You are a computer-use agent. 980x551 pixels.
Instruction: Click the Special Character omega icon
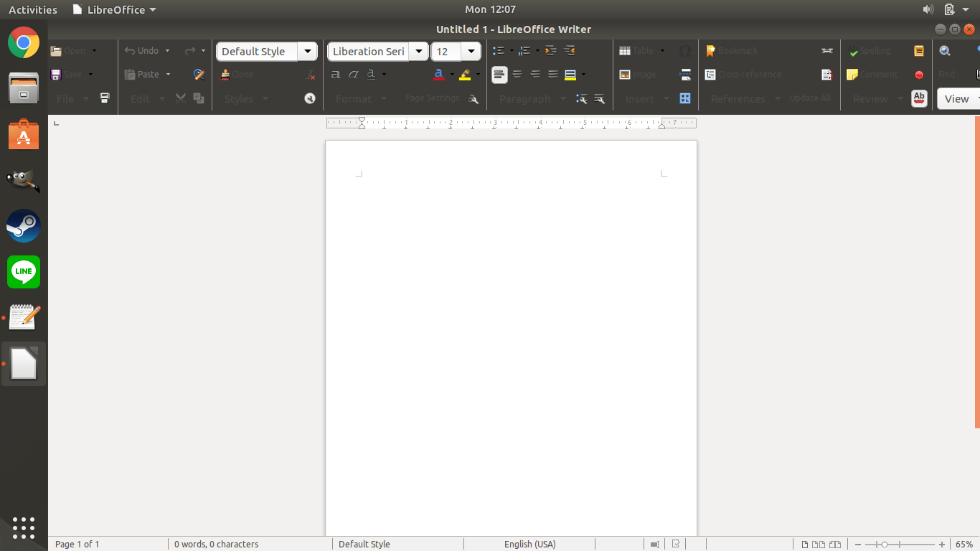coord(685,51)
